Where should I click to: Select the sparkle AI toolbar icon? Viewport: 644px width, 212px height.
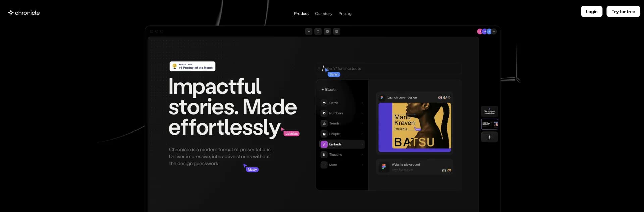click(x=309, y=31)
